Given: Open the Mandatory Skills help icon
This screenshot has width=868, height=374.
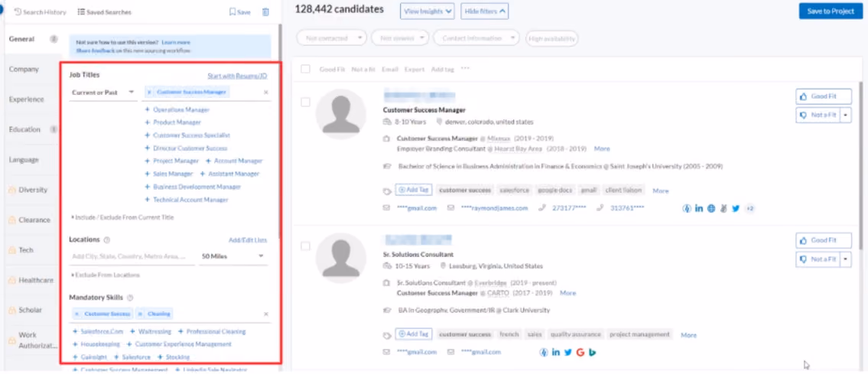Looking at the screenshot, I should point(130,298).
